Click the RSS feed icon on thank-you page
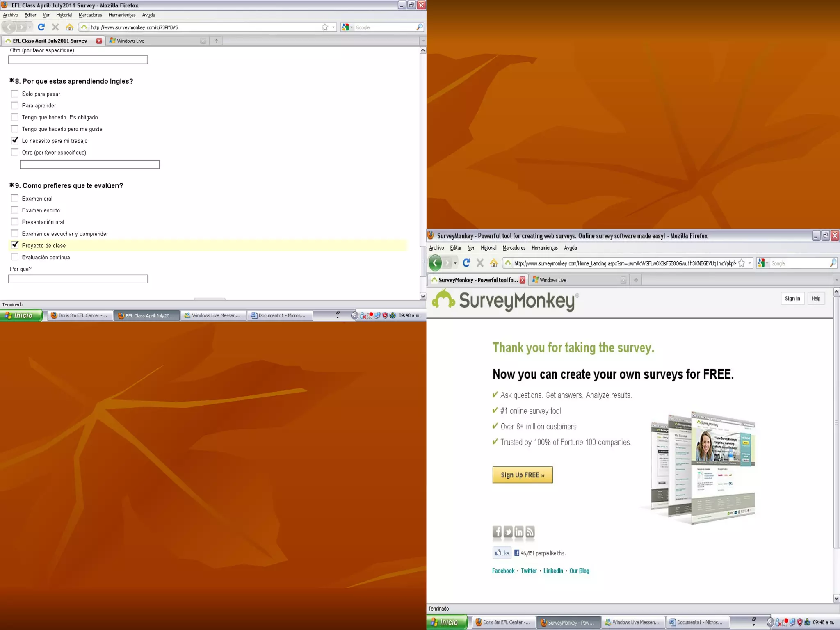Viewport: 840px width, 630px height. tap(530, 532)
